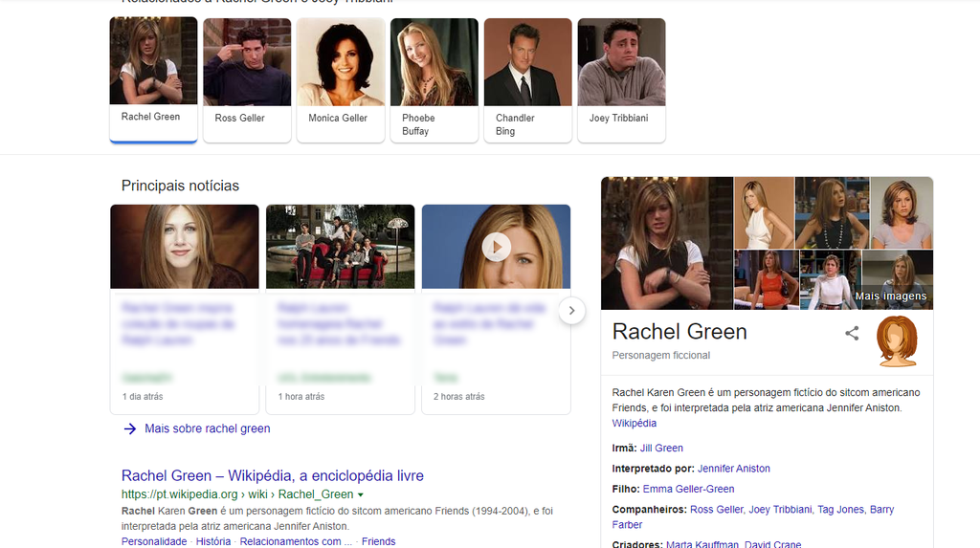
Task: Click the Personagem ficcional subtitle
Action: point(660,355)
